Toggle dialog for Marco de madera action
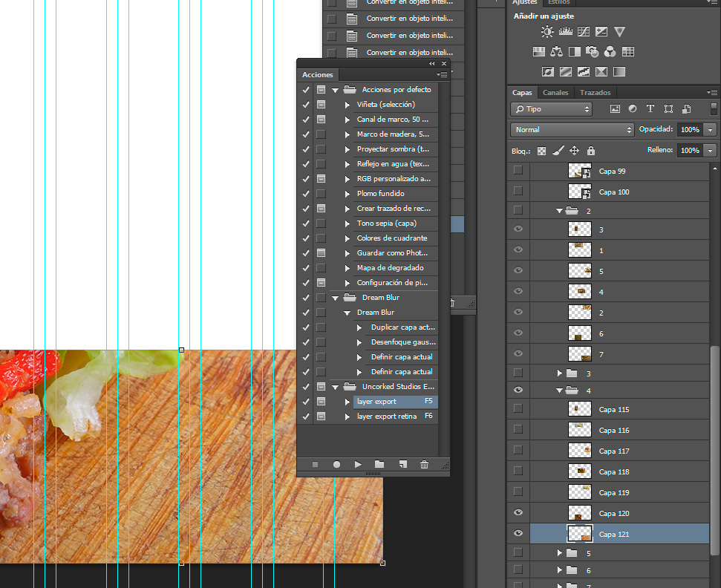Screen dimensions: 721x588 (x=321, y=134)
